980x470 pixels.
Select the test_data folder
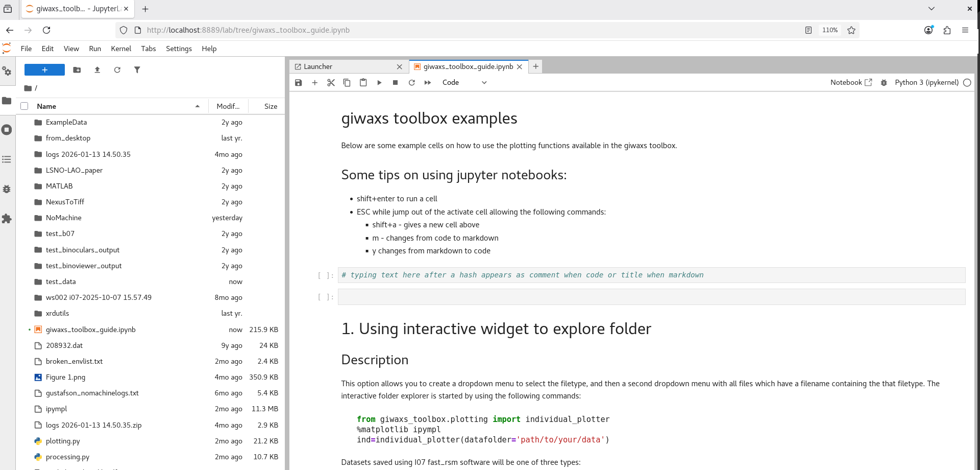click(x=150, y=281)
